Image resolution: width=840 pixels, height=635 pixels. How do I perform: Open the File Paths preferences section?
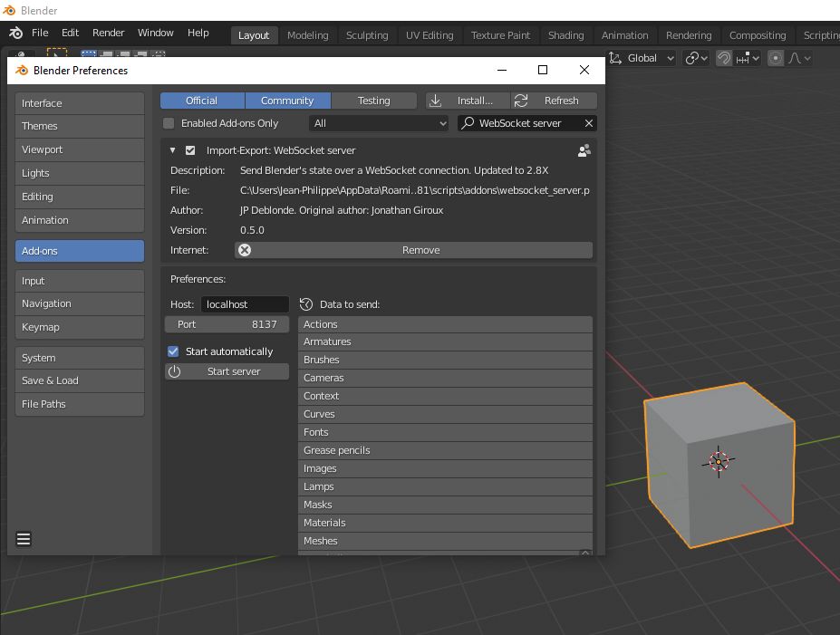(x=80, y=404)
